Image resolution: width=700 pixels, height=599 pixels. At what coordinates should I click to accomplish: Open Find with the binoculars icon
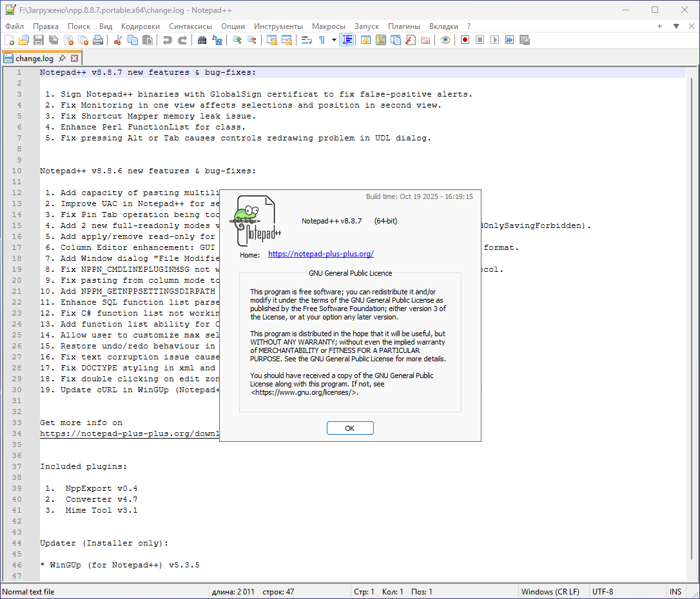coord(202,40)
